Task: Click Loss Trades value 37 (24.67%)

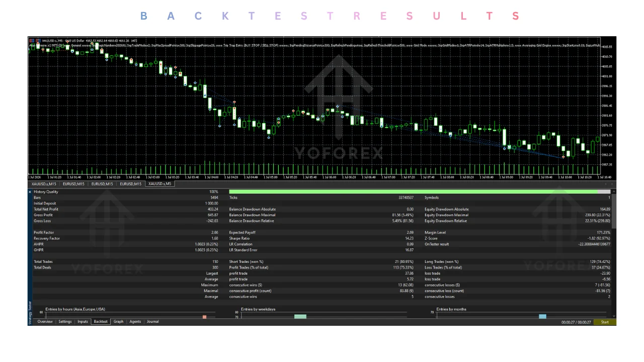Action: click(600, 267)
